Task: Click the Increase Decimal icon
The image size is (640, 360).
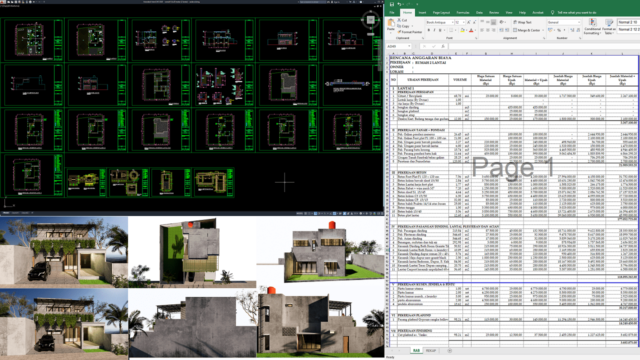Action: coord(572,31)
